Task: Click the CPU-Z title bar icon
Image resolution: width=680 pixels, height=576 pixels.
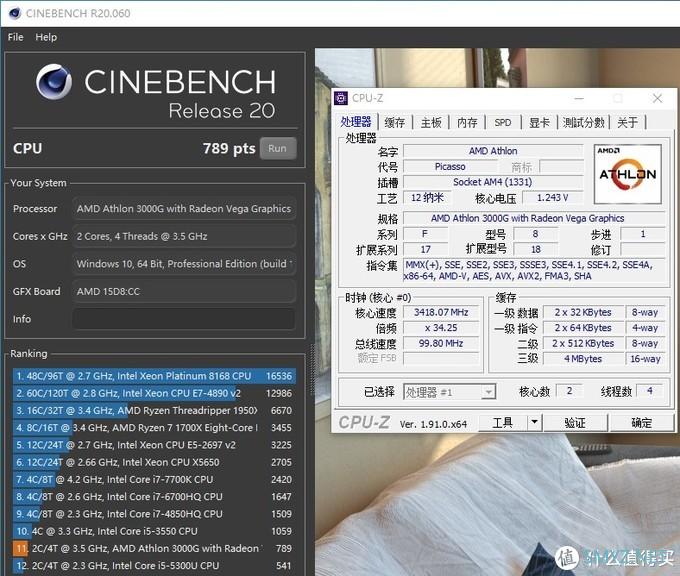Action: 341,98
